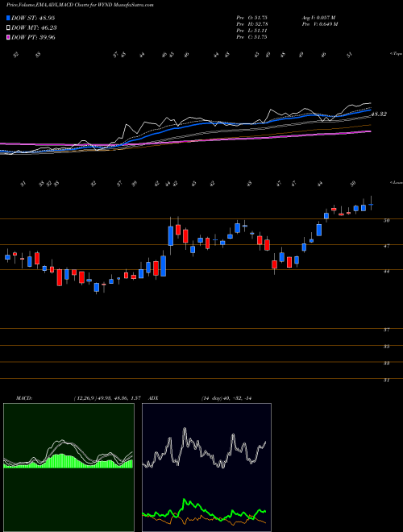This screenshot has height=532, width=403.
Task: Click the 'Pre H: 52.78' high value
Action: tap(252, 24)
